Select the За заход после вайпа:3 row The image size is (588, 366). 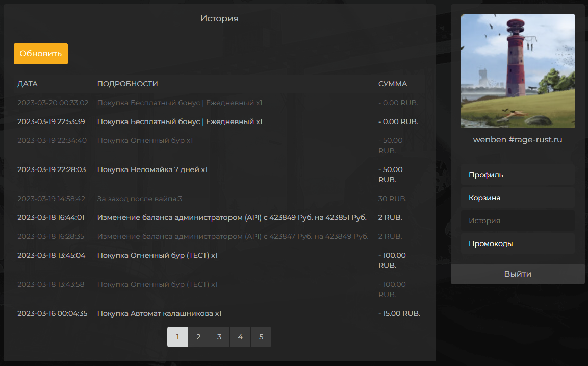click(x=140, y=199)
